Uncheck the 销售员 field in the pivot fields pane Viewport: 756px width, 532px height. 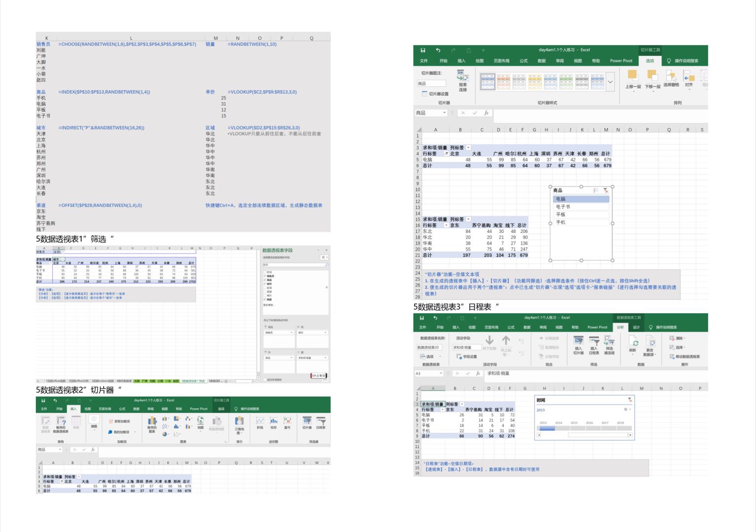pyautogui.click(x=265, y=276)
